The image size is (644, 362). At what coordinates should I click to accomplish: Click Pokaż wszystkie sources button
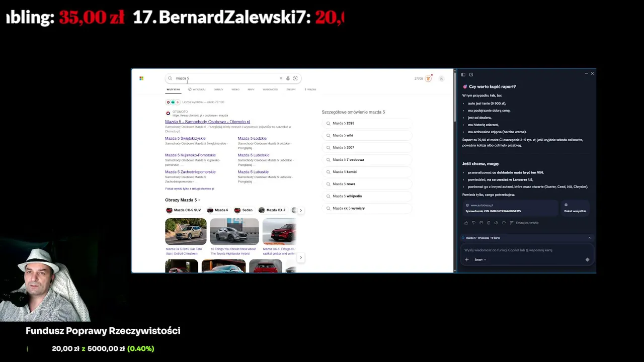coord(575,208)
